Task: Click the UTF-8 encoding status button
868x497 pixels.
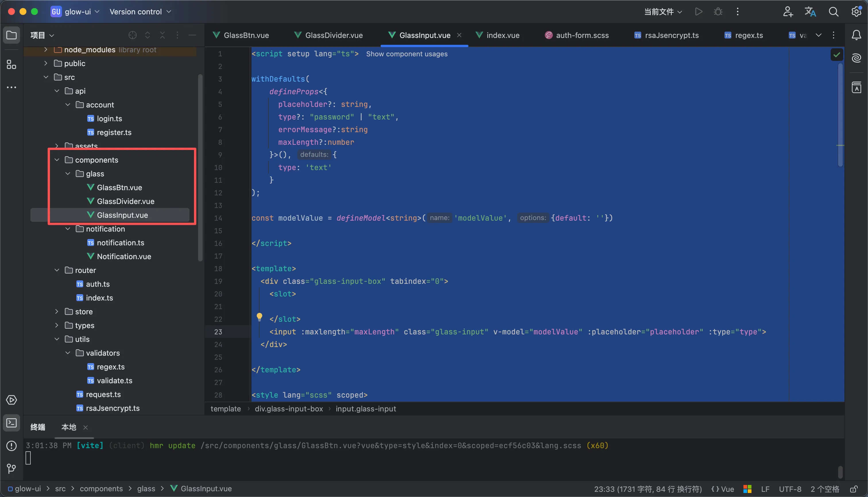Action: (x=790, y=489)
